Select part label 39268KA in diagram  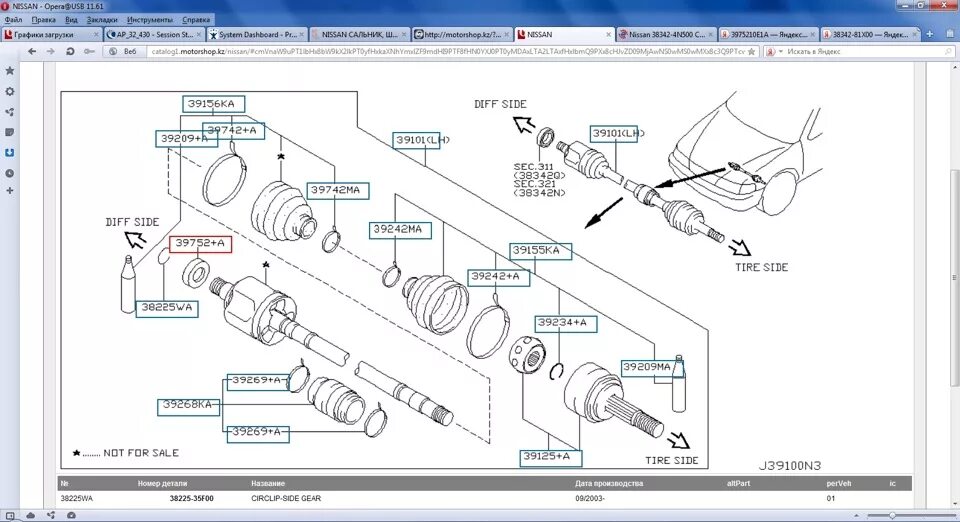[189, 405]
